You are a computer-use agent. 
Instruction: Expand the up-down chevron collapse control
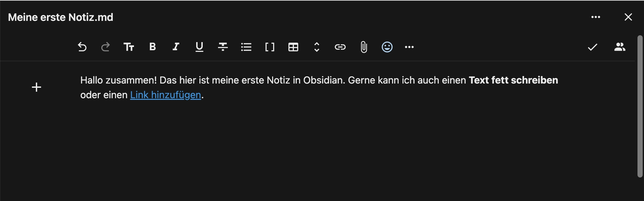pos(316,47)
